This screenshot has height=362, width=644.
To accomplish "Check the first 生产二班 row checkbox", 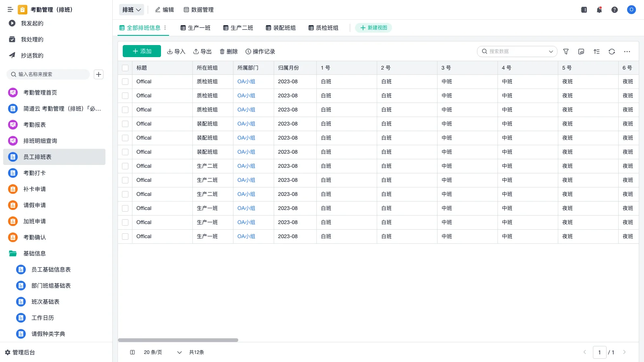I will [x=125, y=166].
